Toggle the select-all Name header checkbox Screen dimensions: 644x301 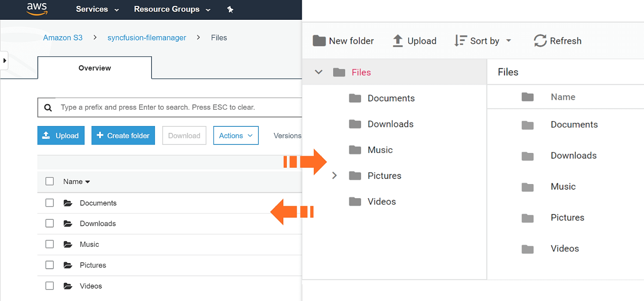click(50, 181)
